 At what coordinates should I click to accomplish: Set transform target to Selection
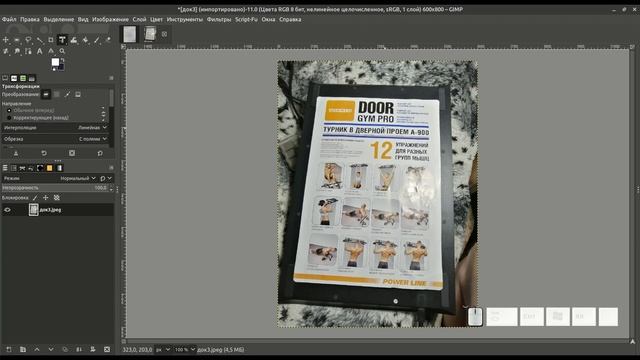click(56, 95)
